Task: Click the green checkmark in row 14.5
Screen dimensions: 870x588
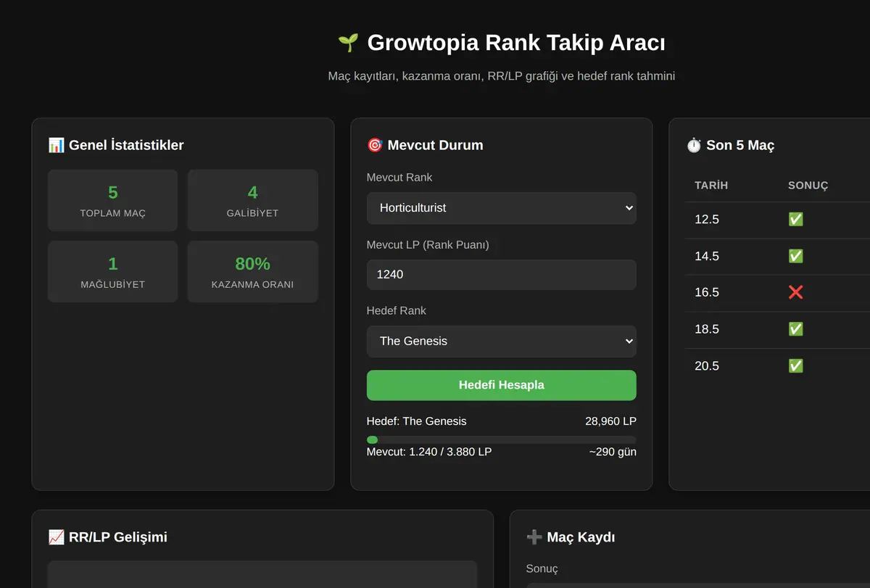Action: tap(795, 256)
